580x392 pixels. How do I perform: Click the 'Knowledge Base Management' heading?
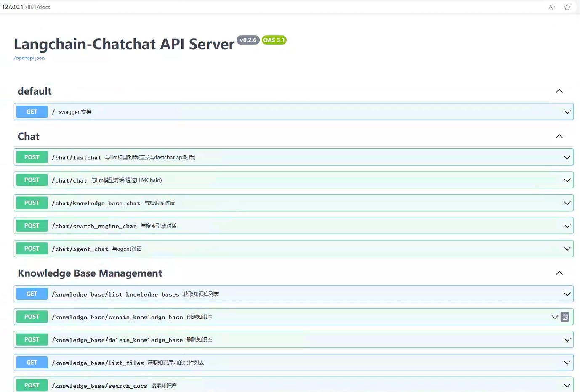(90, 273)
